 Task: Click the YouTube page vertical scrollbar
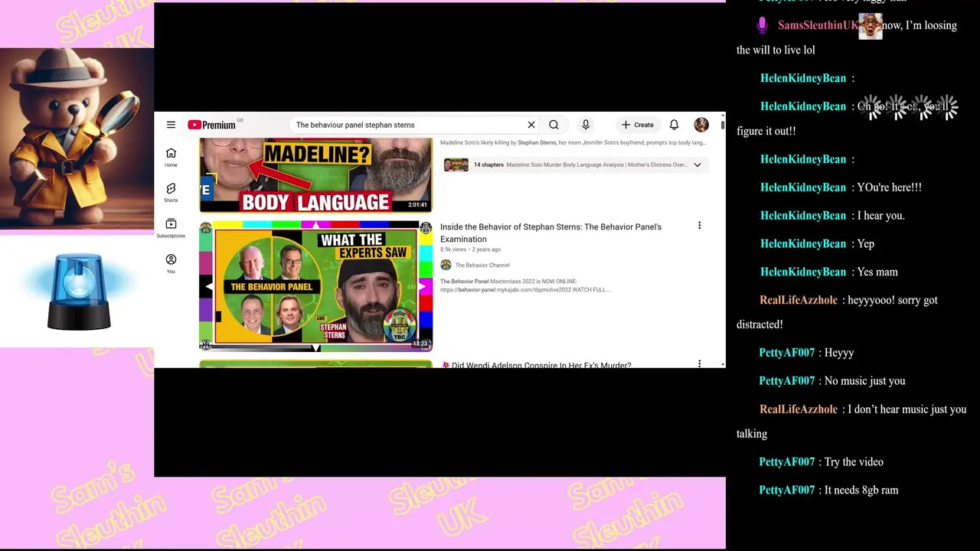723,124
